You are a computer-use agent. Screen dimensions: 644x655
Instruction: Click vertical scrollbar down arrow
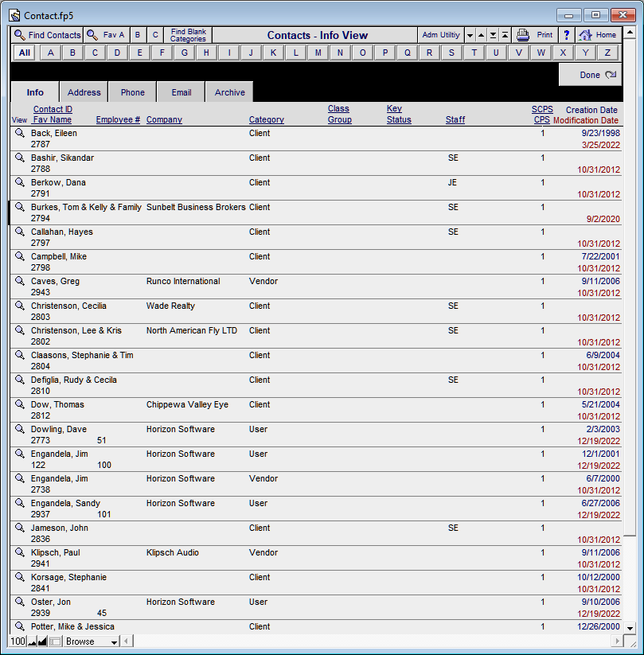pos(630,627)
